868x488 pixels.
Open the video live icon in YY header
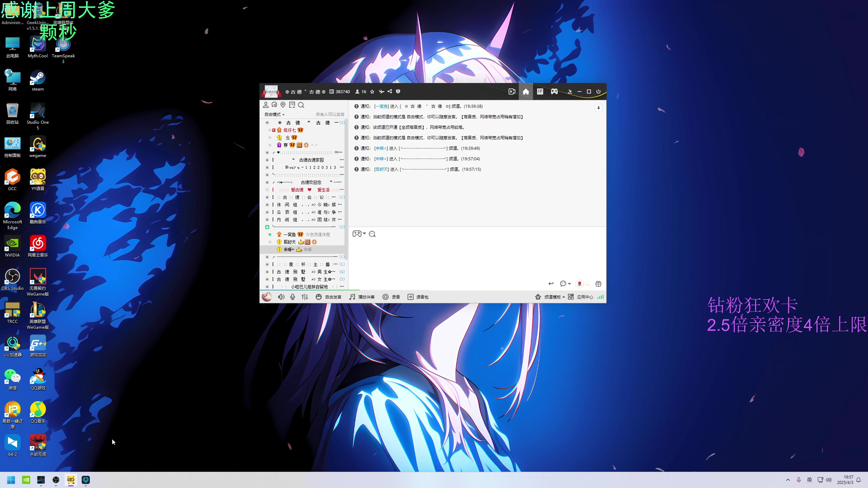pyautogui.click(x=512, y=91)
